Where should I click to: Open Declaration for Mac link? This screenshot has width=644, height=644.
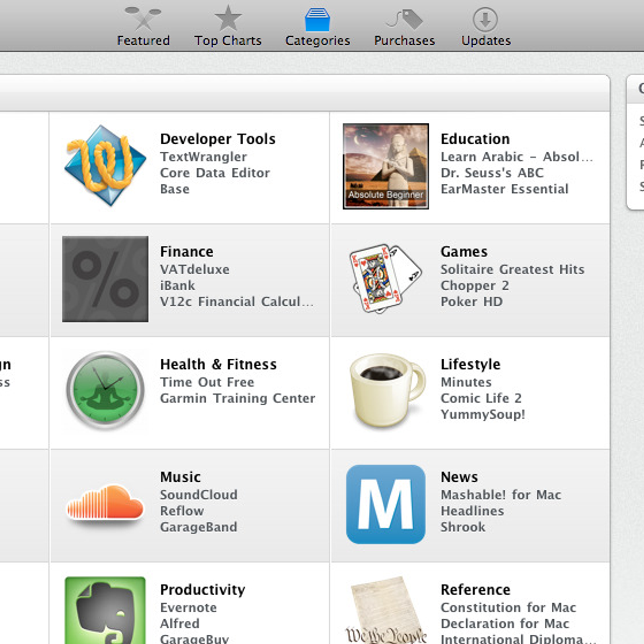(505, 624)
